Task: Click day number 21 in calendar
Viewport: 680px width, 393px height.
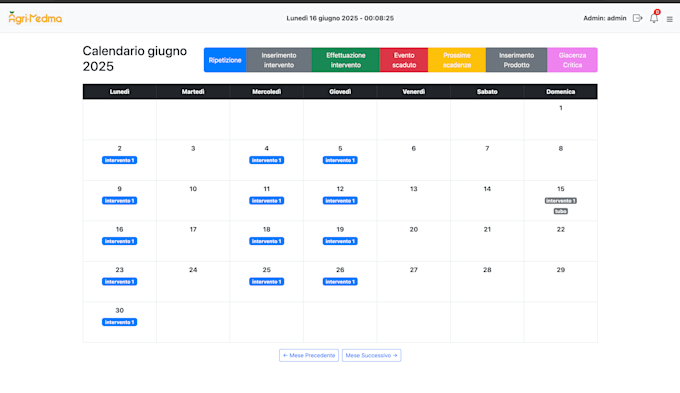Action: (487, 229)
